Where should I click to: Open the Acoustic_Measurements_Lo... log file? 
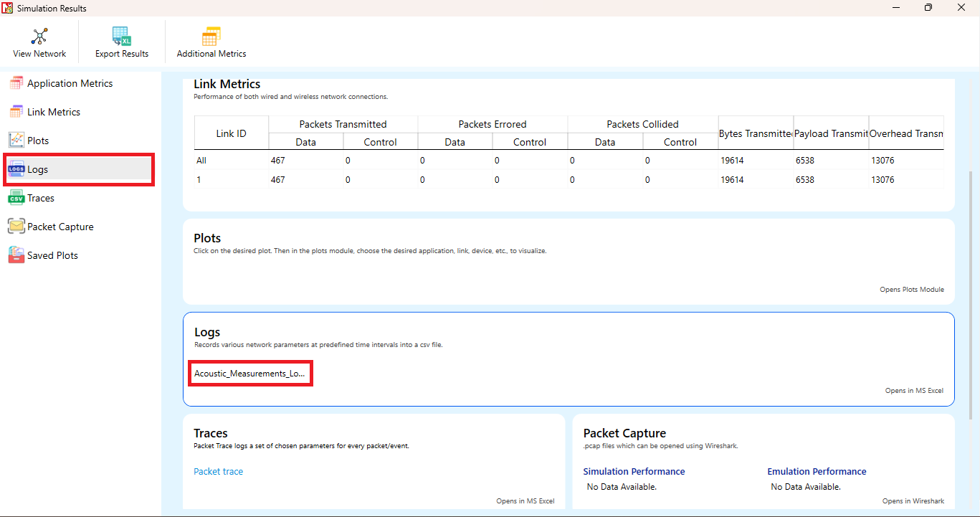249,374
